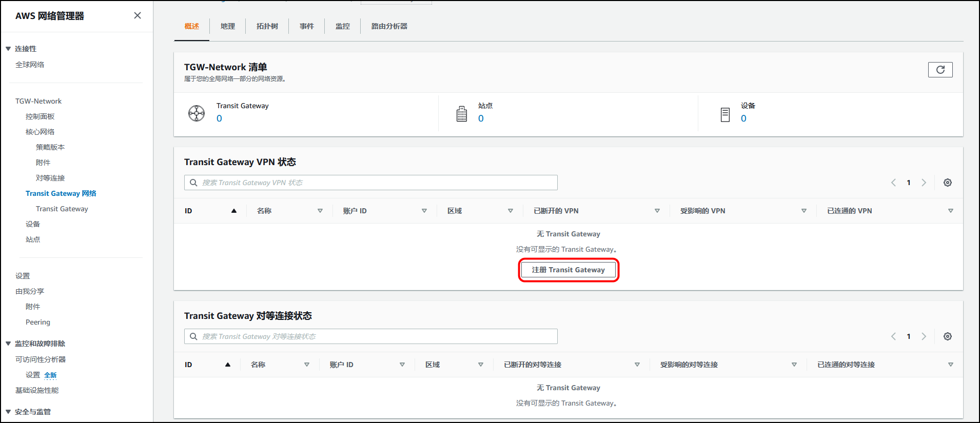Open 策略版本 in the sidebar
The height and width of the screenshot is (423, 980).
[50, 147]
